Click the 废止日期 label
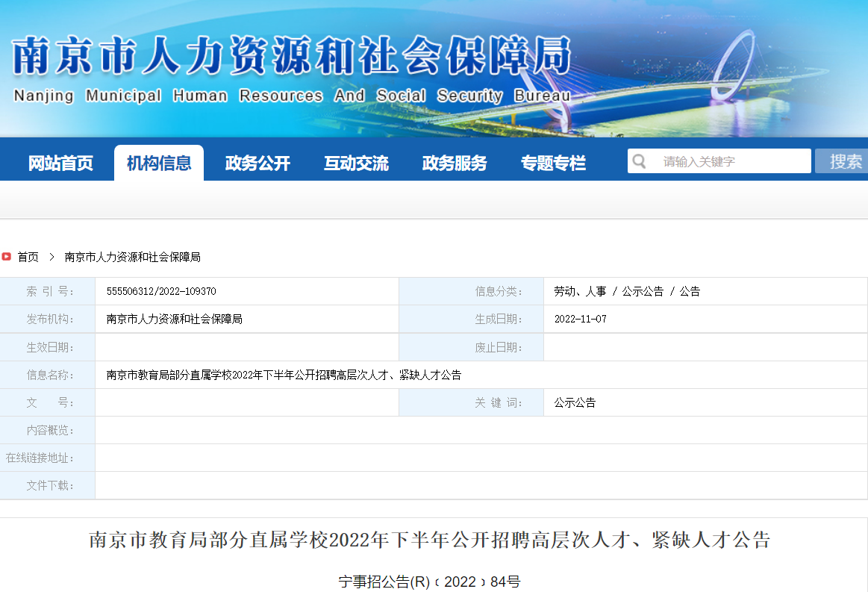Screen dimensions: 868x592 [499, 347]
